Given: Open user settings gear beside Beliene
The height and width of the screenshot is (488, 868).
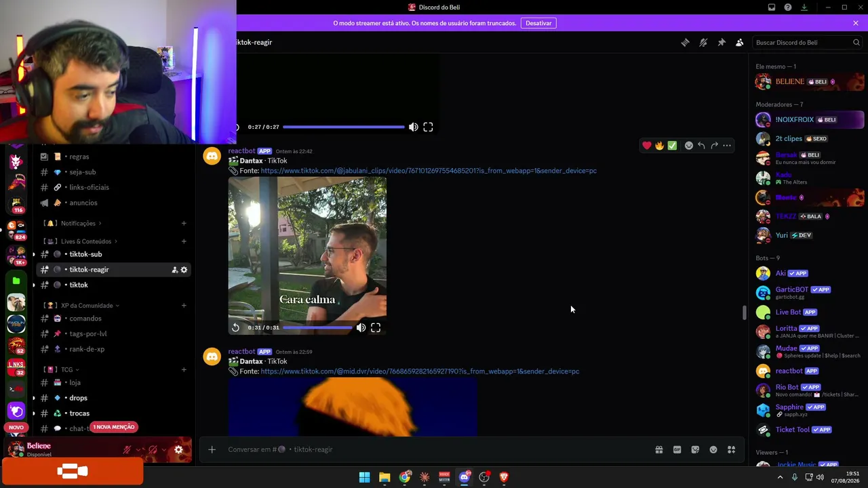Looking at the screenshot, I should (178, 449).
